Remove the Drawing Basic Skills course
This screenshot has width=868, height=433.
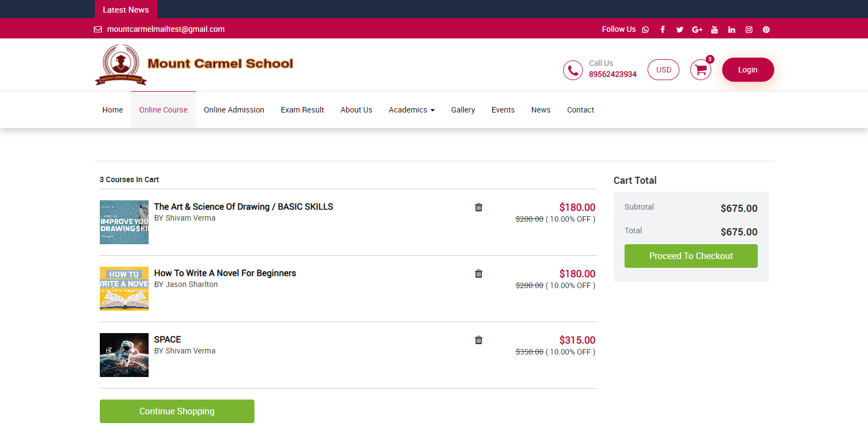(478, 207)
